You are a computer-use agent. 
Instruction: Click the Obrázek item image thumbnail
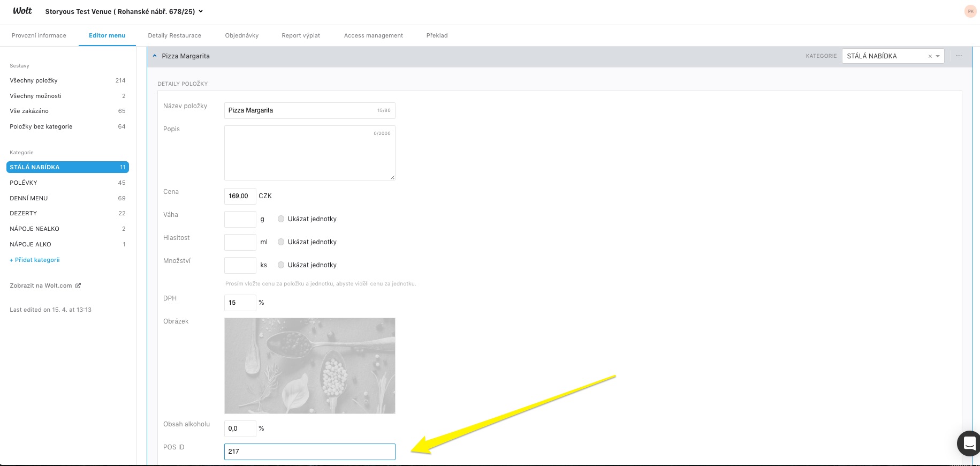point(309,366)
